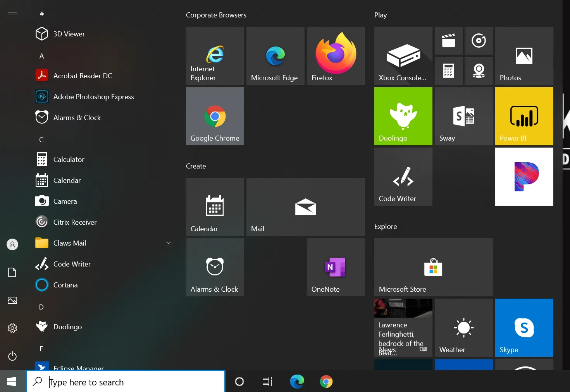Open the yellow Power BI tile
This screenshot has height=392, width=570.
[x=524, y=116]
